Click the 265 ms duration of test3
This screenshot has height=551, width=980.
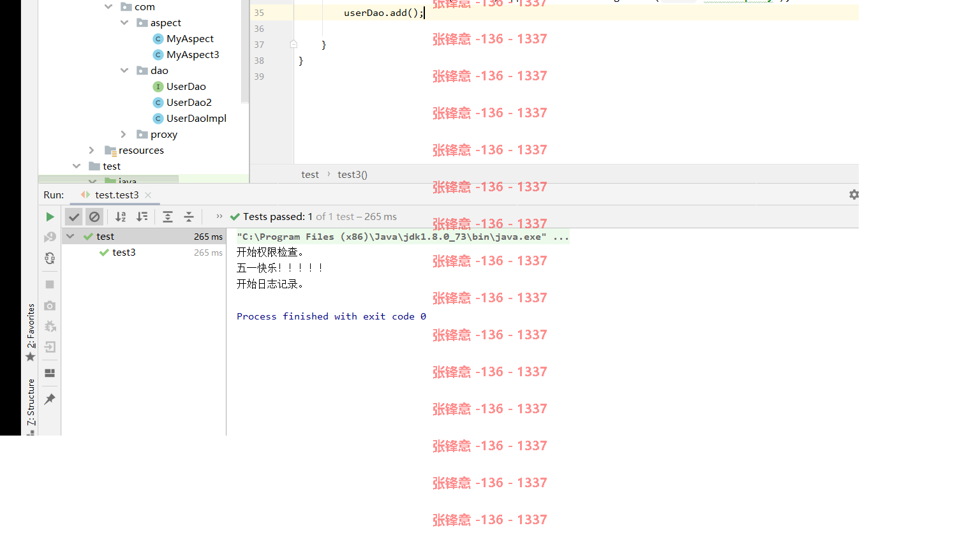pos(208,253)
